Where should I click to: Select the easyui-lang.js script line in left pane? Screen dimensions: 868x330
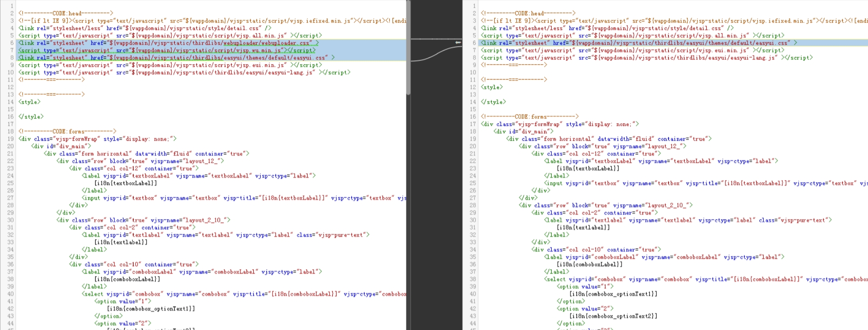(x=184, y=72)
